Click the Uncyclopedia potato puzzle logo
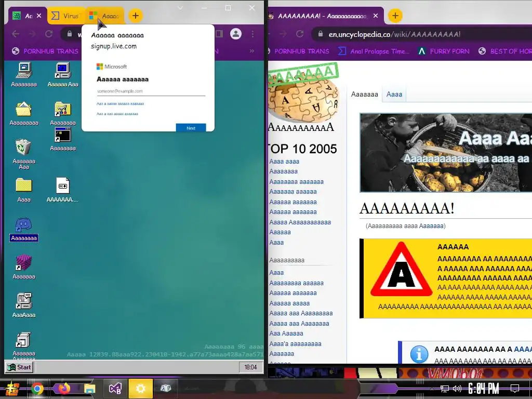 point(303,97)
